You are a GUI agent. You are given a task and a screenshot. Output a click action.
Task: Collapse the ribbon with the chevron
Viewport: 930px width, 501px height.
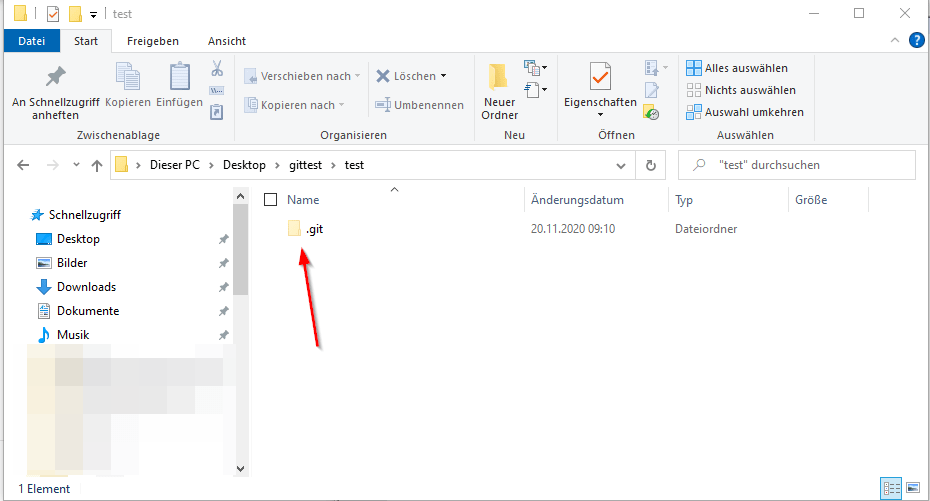pyautogui.click(x=894, y=40)
